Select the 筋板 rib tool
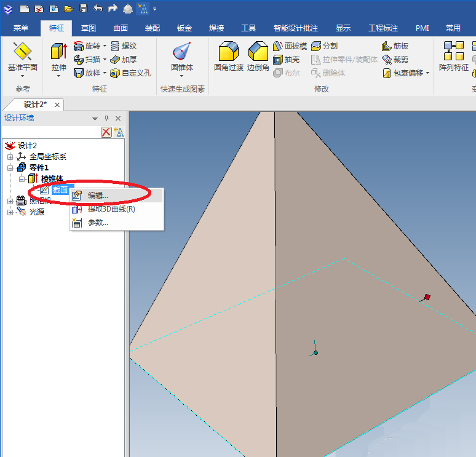 click(x=395, y=46)
